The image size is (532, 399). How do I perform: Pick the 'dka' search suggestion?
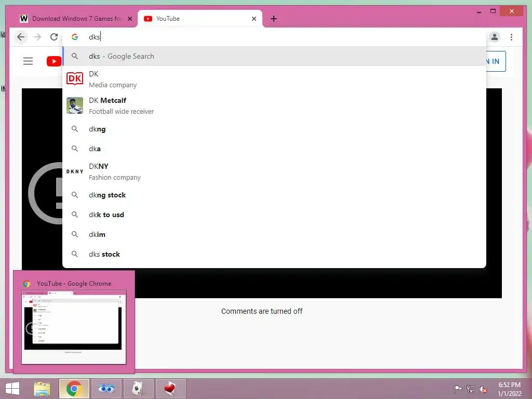(274, 149)
